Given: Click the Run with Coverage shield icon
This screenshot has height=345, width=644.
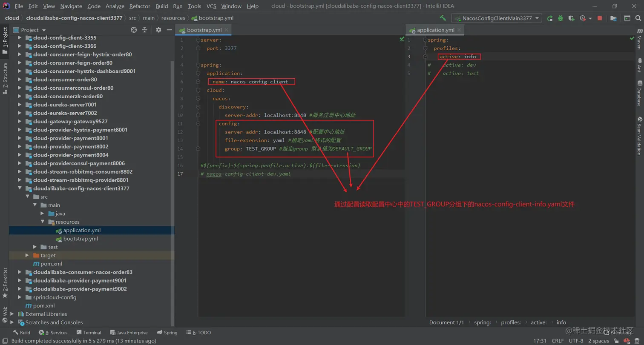Looking at the screenshot, I should 571,18.
